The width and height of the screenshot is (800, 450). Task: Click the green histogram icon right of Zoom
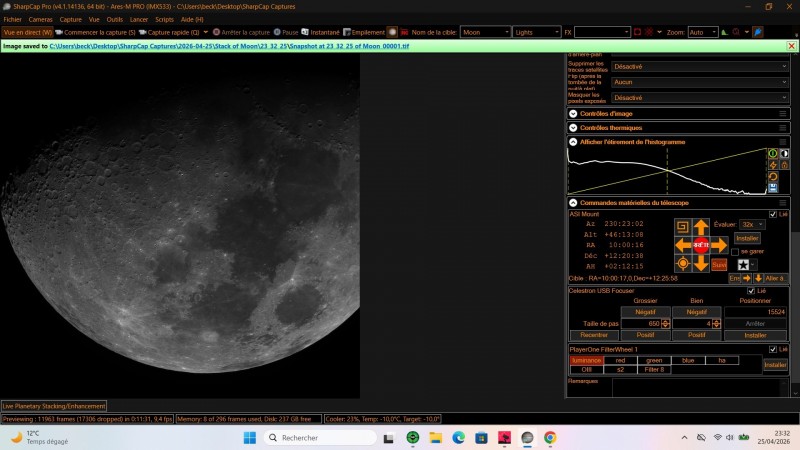pyautogui.click(x=724, y=32)
